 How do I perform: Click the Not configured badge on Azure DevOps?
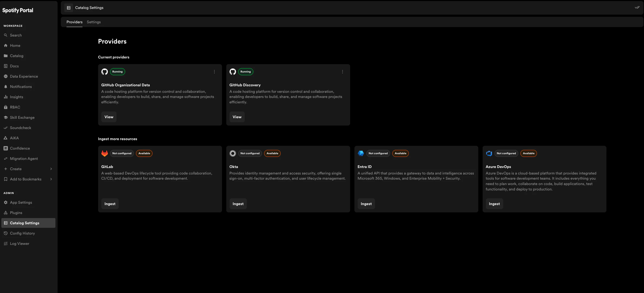506,153
